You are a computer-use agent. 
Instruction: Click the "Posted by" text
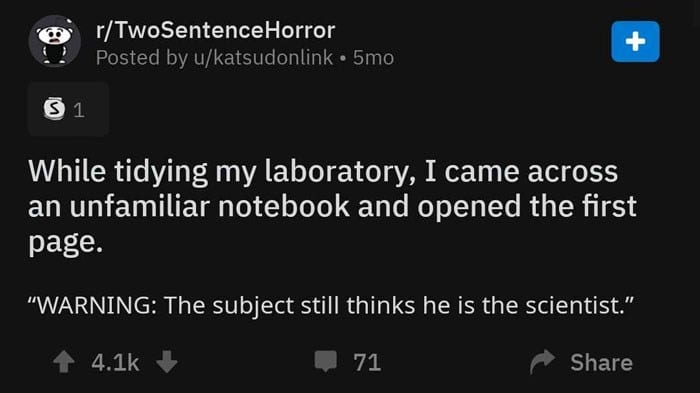[142, 58]
